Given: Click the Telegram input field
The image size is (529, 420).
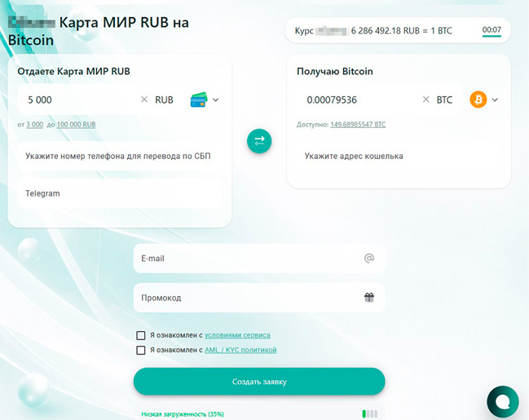Looking at the screenshot, I should [120, 193].
